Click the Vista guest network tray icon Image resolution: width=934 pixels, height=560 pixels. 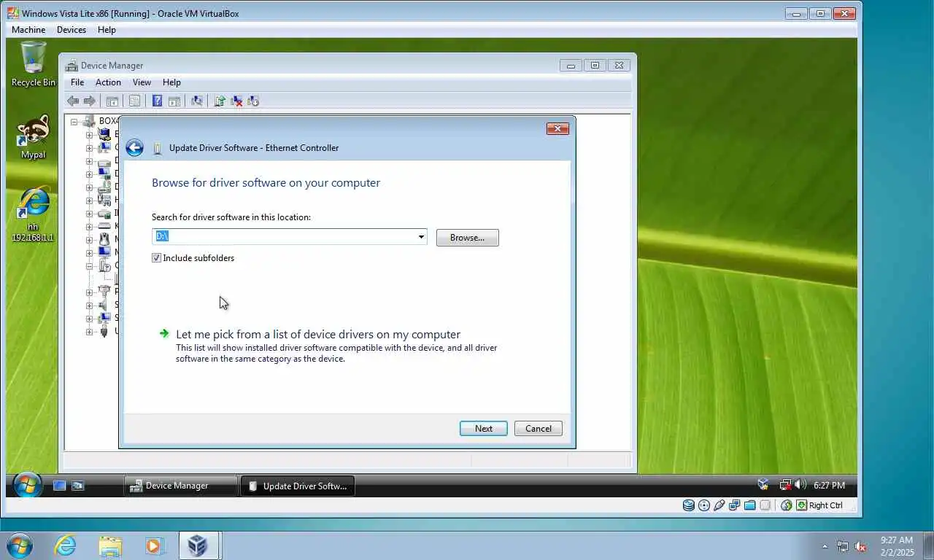point(785,485)
